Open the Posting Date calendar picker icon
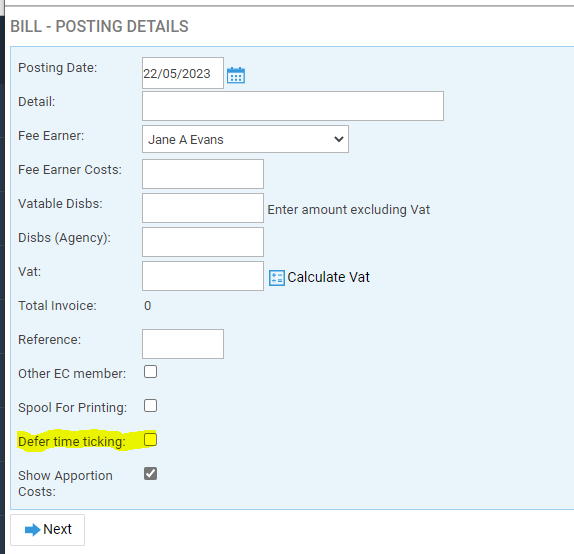Image resolution: width=574 pixels, height=554 pixels. (236, 75)
